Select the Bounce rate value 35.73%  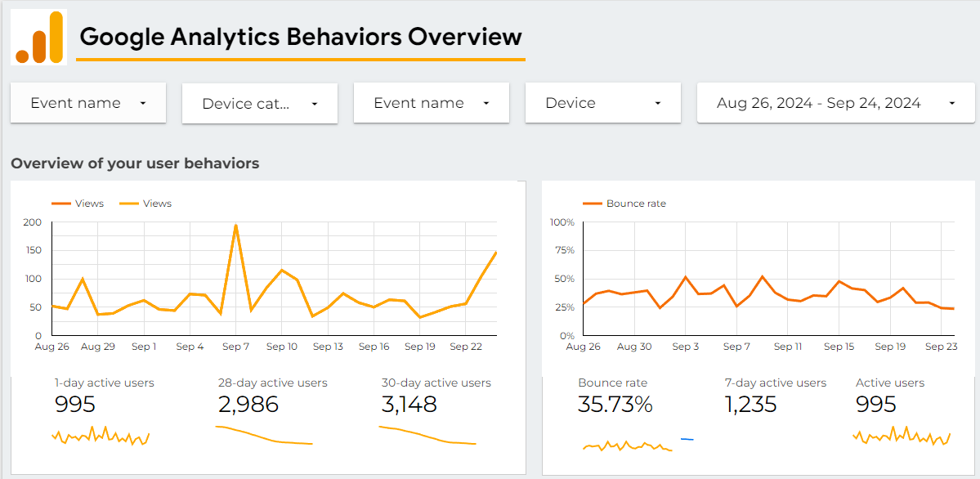[x=615, y=405]
